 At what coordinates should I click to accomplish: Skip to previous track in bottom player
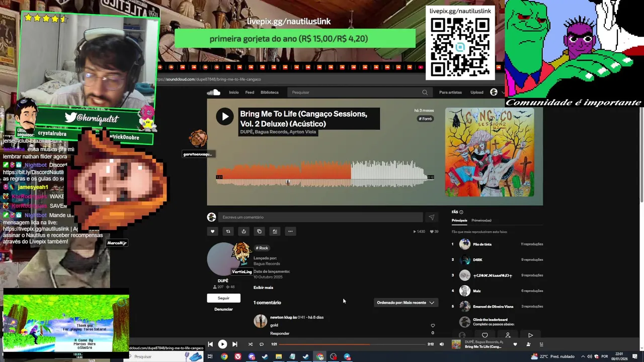tap(210, 344)
